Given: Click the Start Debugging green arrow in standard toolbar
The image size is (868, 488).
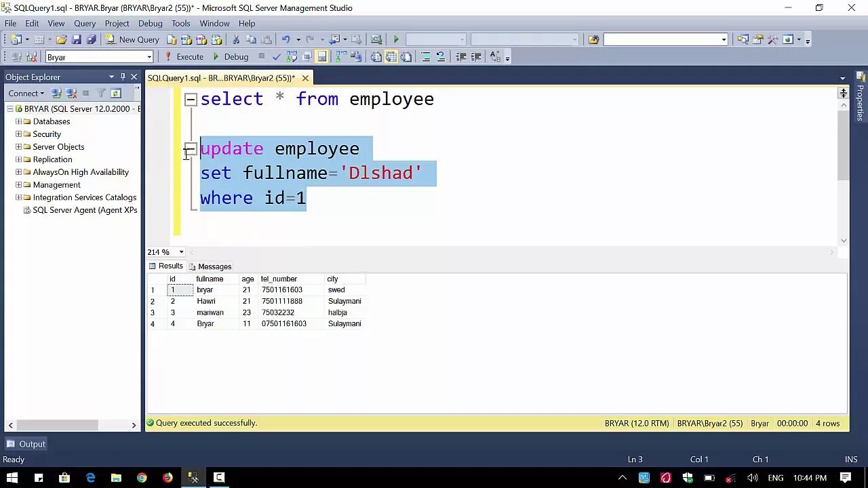Looking at the screenshot, I should click(x=396, y=39).
